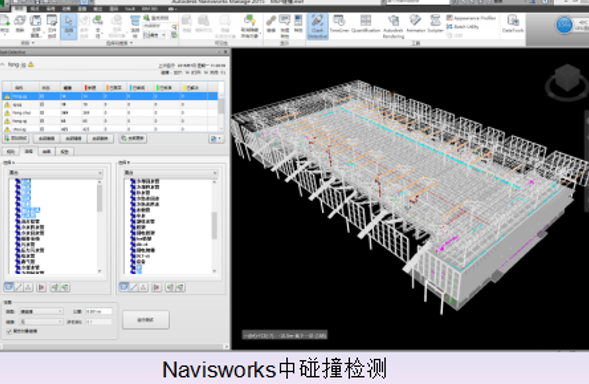Viewport: 589px width, 384px height.
Task: Activate the Select arrow tool
Action: (x=68, y=26)
